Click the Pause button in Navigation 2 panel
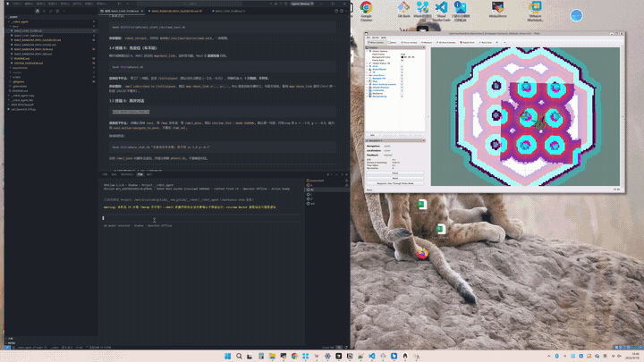Screen dimensions: 644x362 coord(395,173)
